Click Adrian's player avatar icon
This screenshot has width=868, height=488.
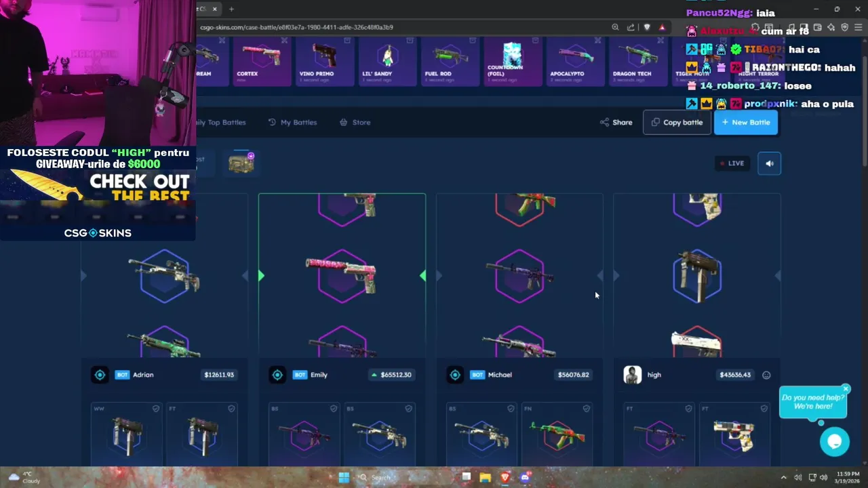coord(100,375)
